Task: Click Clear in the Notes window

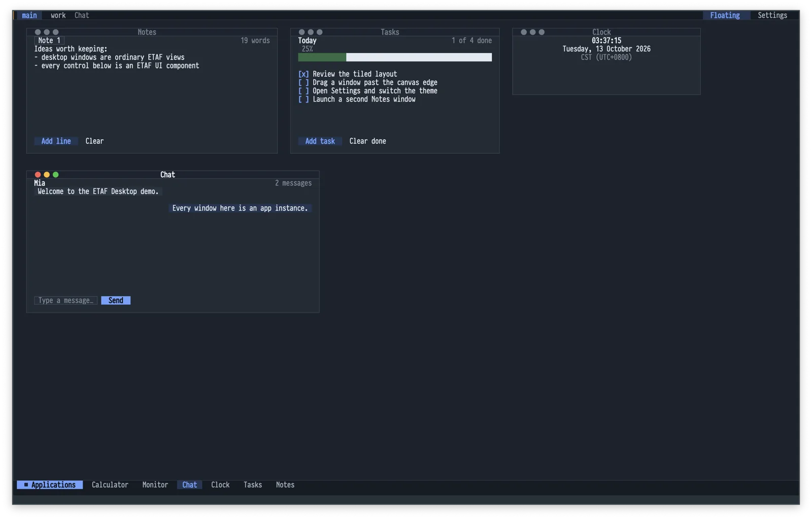Action: tap(94, 141)
